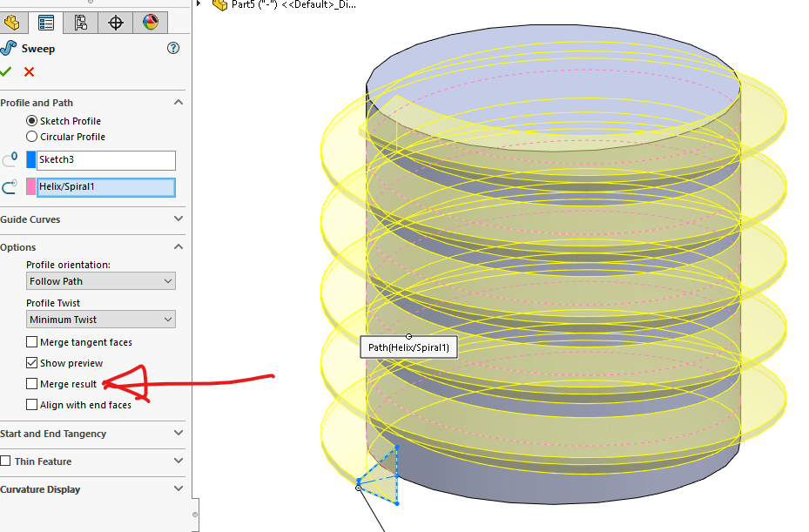Enable Align with end faces checkbox
The width and height of the screenshot is (809, 532).
coord(31,405)
